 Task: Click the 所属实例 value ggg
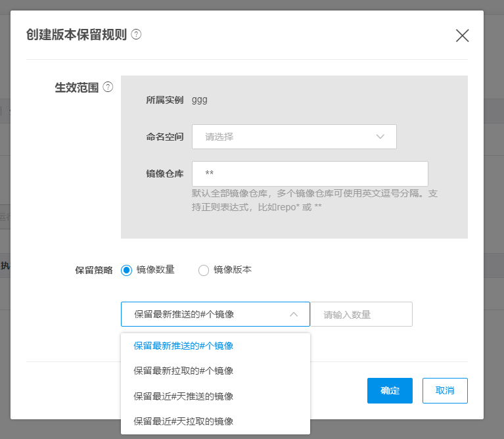pyautogui.click(x=199, y=100)
